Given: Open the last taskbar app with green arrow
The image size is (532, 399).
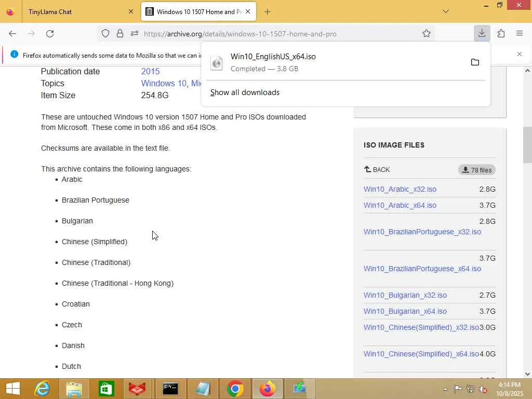Looking at the screenshot, I should (x=300, y=389).
